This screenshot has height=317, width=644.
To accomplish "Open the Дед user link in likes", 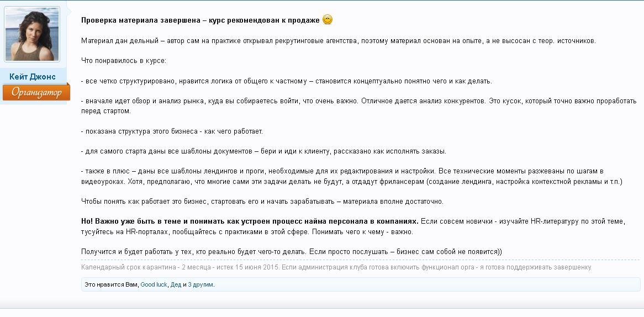I will click(176, 285).
